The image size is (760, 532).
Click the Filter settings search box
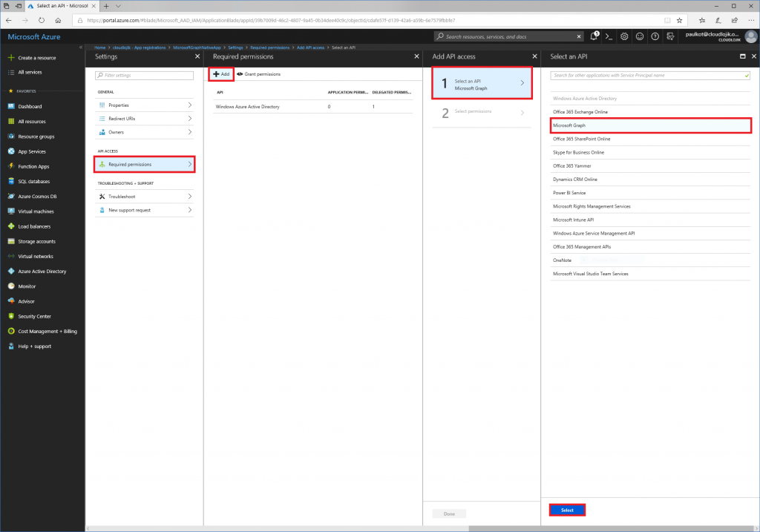pyautogui.click(x=145, y=75)
